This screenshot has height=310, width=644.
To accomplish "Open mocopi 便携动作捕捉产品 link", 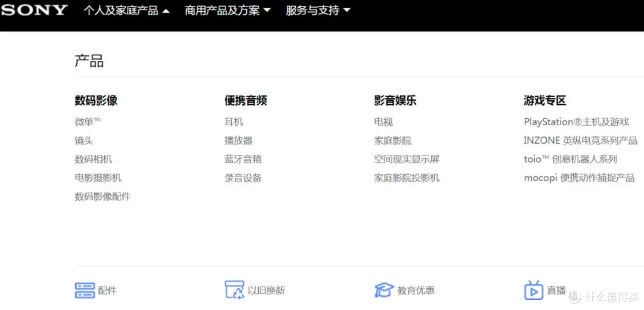I will (579, 178).
